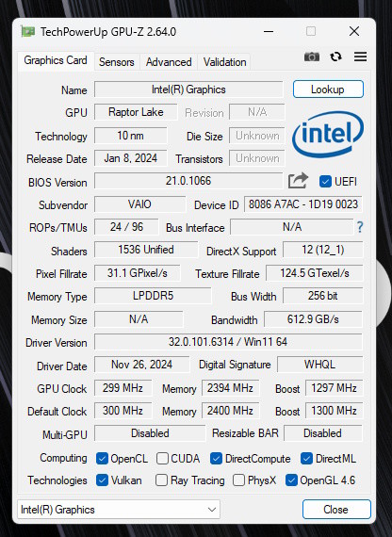Click the Default Clock Memory value 2400 MHz
Screen dimensions: 392x537
(x=230, y=411)
